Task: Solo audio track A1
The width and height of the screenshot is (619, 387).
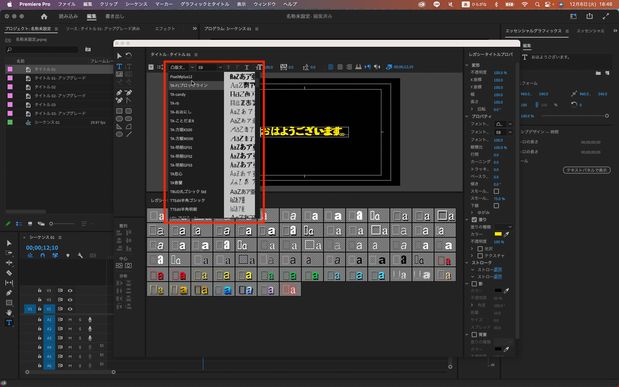Action: coord(80,319)
